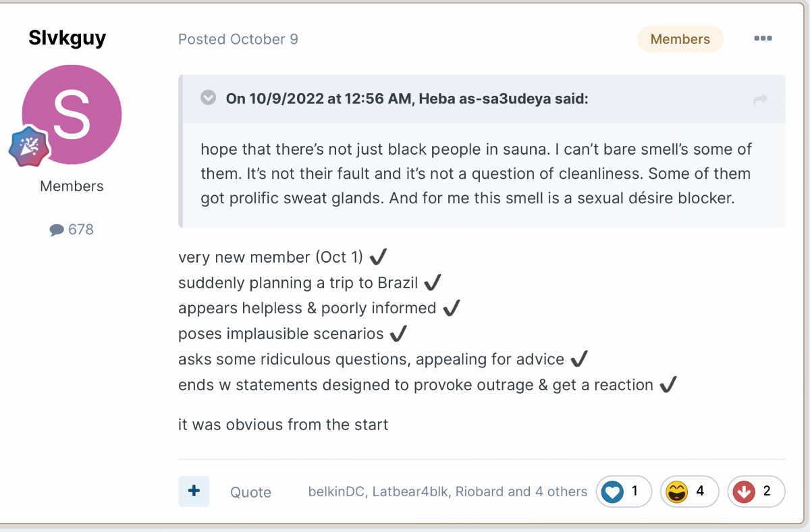Jump to original post via share arrow
The image size is (810, 532).
(760, 100)
